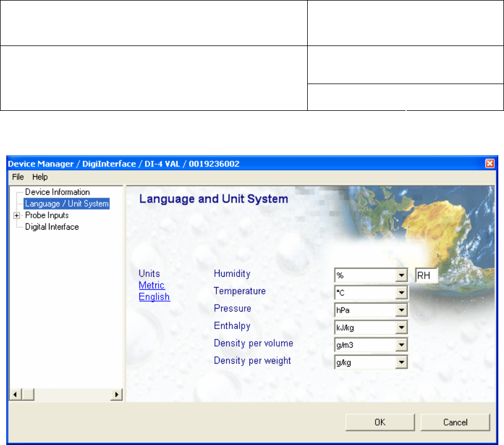Expand the Probe Inputs tree node
Viewport: 504px width, 445px height.
pos(16,215)
